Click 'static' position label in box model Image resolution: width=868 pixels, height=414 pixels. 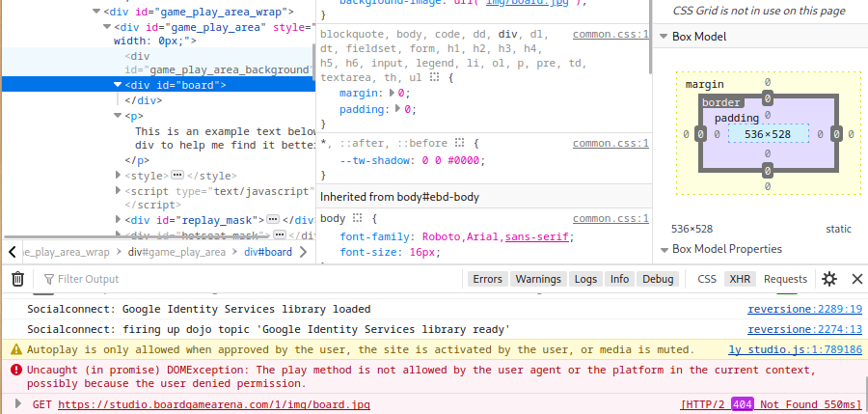pyautogui.click(x=838, y=229)
